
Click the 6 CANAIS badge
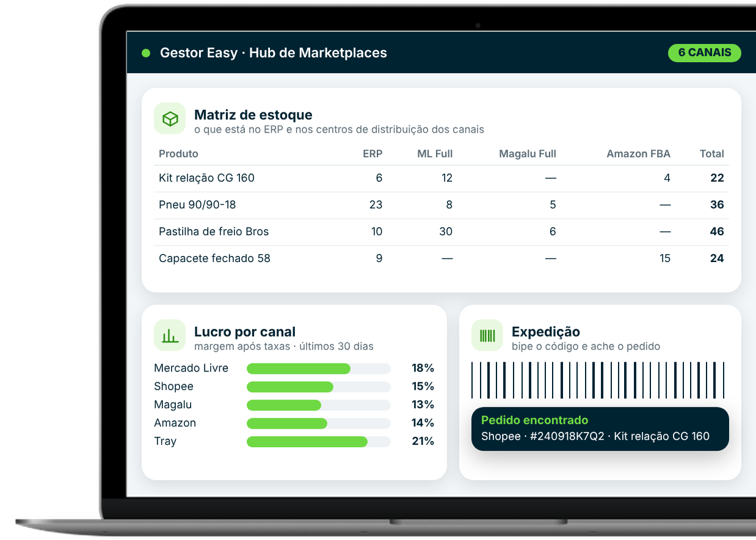click(704, 53)
